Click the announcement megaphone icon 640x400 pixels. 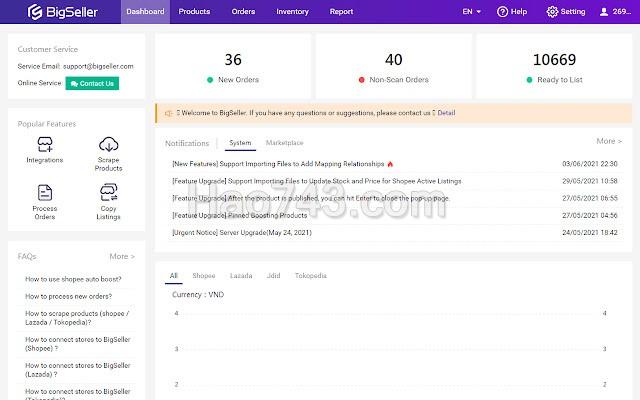[x=169, y=113]
